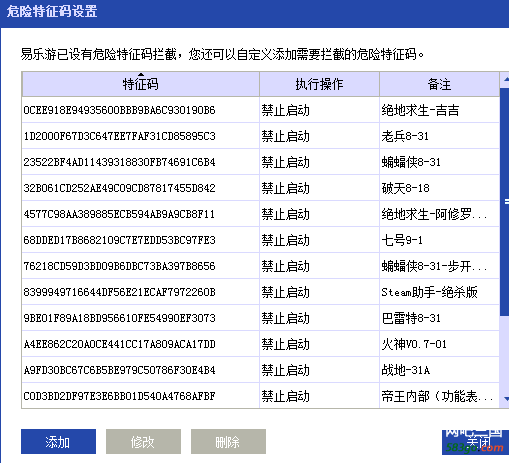Click the 修改 button
Image resolution: width=509 pixels, height=463 pixels.
click(143, 442)
